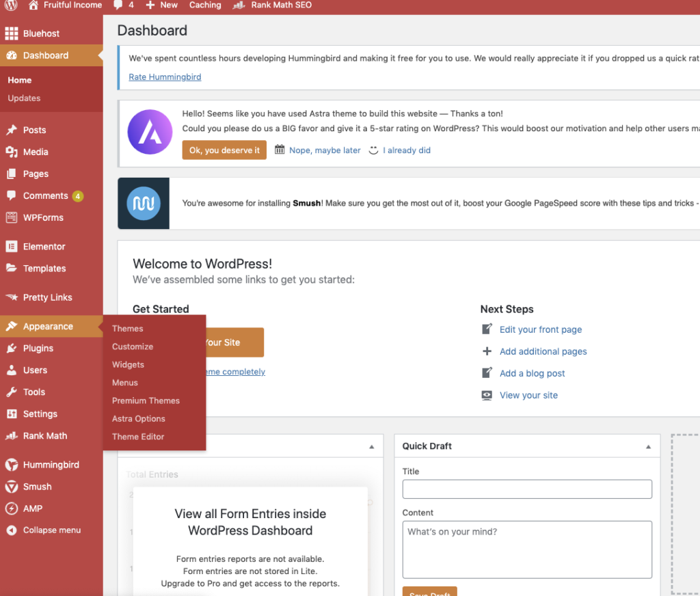Select Home under Dashboard menu

coord(20,81)
